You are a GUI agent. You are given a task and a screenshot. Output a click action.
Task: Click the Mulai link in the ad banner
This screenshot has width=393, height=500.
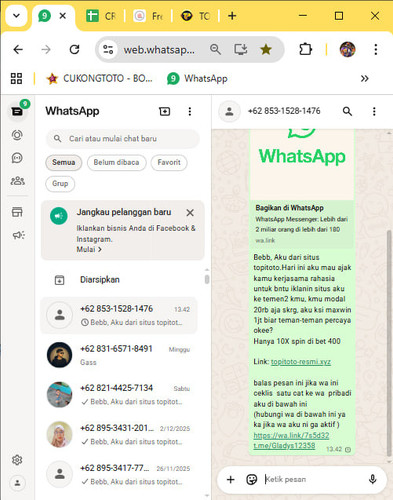click(89, 249)
